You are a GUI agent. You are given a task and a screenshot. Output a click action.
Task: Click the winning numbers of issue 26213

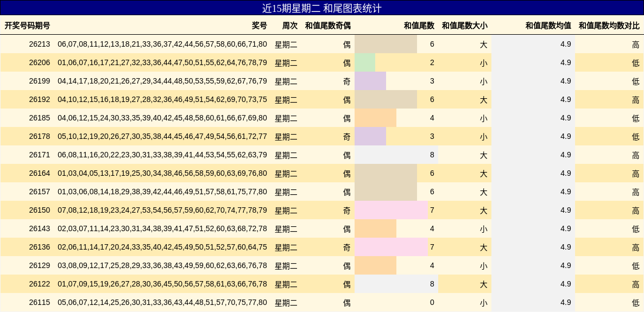162,44
